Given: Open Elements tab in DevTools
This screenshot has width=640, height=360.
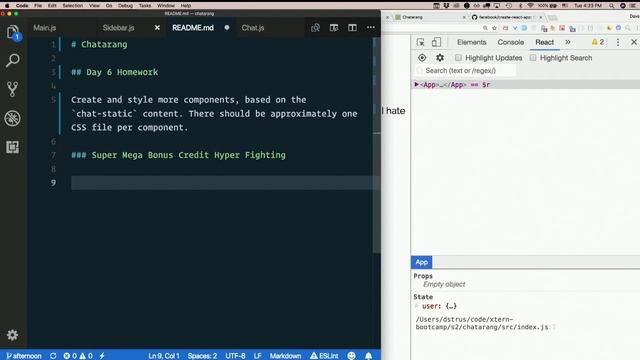Looking at the screenshot, I should pyautogui.click(x=471, y=42).
